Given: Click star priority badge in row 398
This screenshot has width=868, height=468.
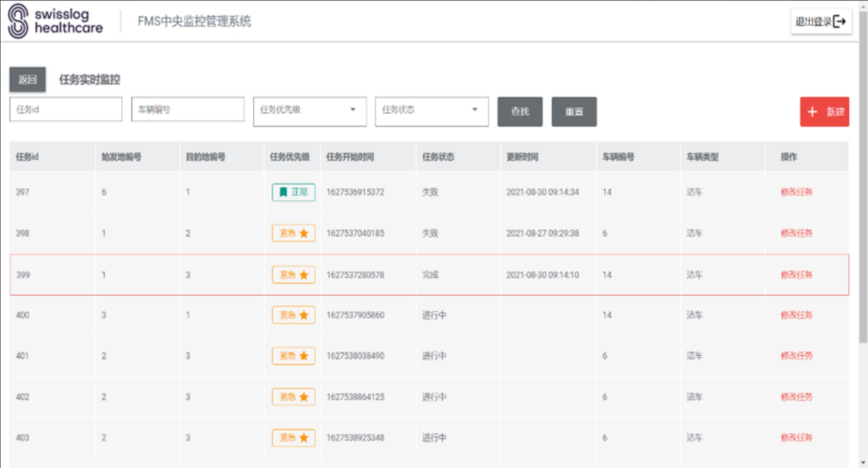Looking at the screenshot, I should coord(293,233).
